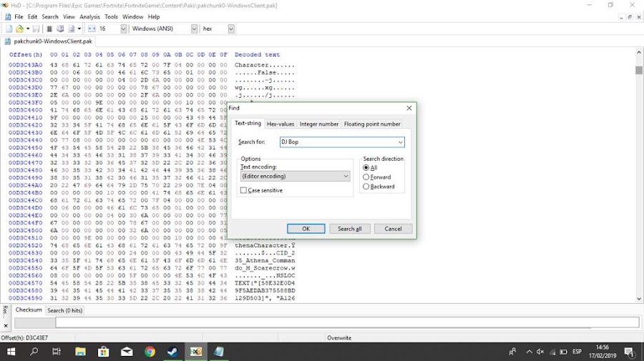The height and width of the screenshot is (361, 644).
Task: Click the document icon beside File menu
Action: tap(8, 17)
